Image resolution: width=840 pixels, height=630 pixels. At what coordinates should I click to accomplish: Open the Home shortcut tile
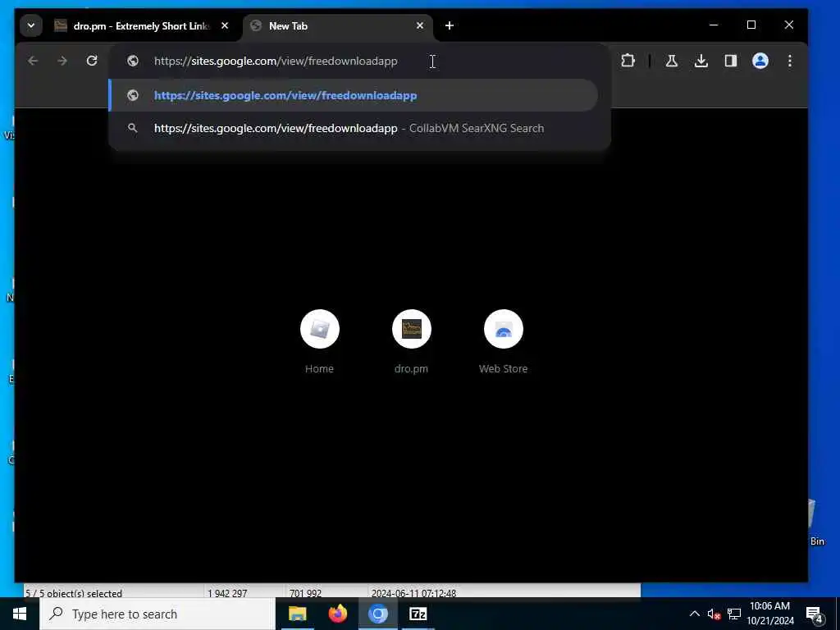tap(320, 342)
